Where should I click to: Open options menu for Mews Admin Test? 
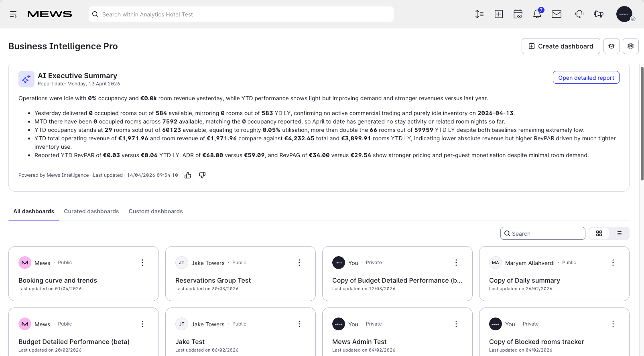[x=456, y=324]
